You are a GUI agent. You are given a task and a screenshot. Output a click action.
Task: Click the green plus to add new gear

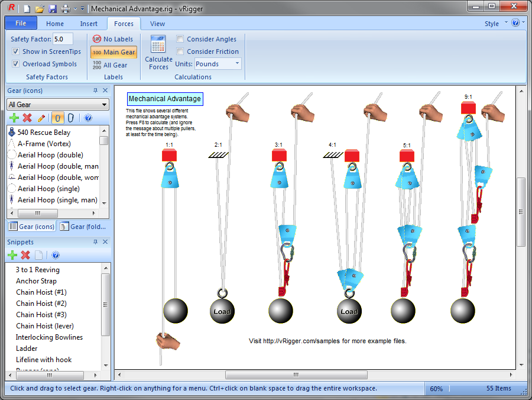pyautogui.click(x=14, y=118)
